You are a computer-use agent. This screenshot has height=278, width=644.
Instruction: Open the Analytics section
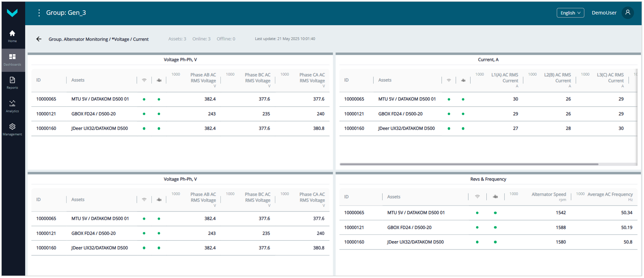click(12, 106)
